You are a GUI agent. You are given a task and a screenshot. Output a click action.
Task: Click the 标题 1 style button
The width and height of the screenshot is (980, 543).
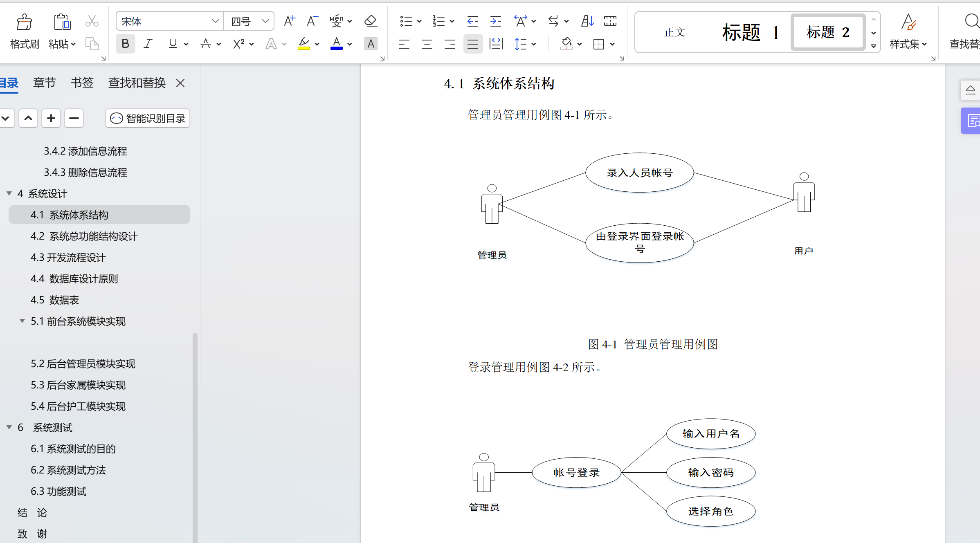pos(751,32)
